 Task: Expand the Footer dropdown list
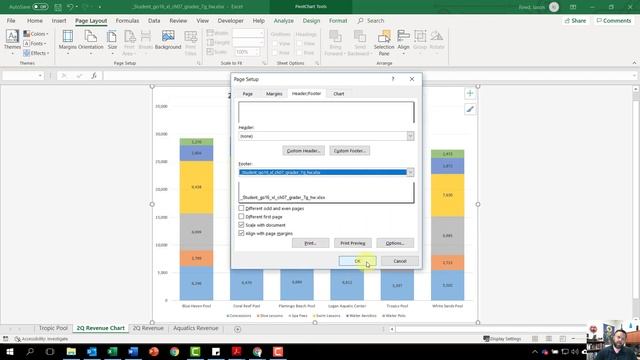(410, 172)
